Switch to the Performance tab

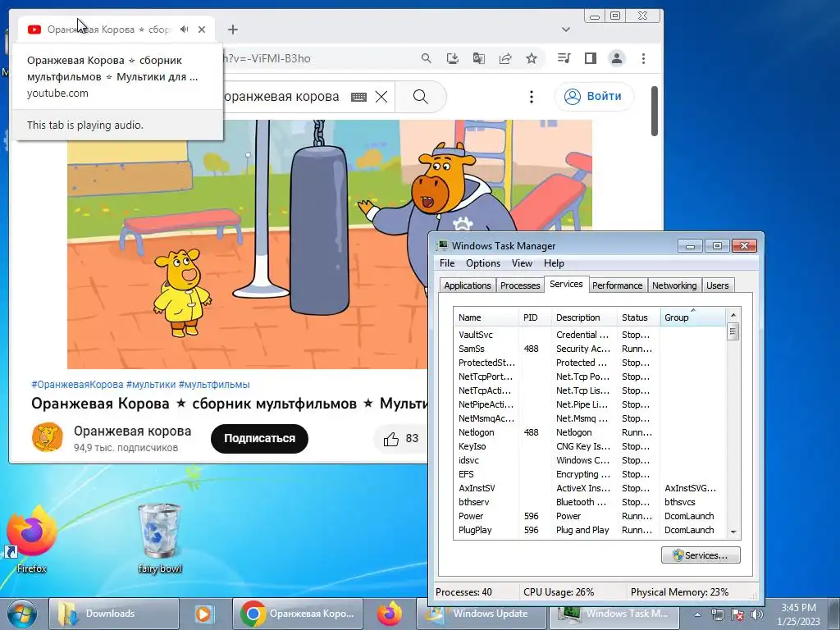617,285
